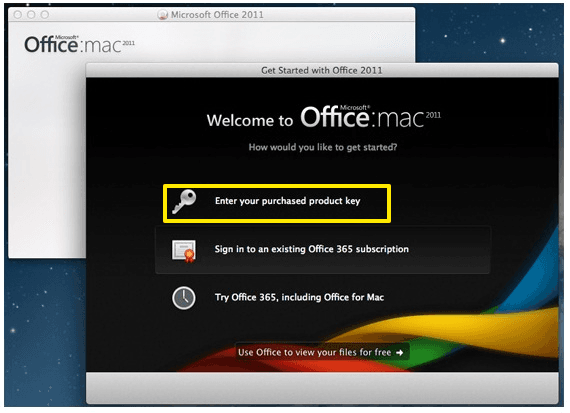Click the Microsoft Office 2011 window title text
Viewport: 570px width, 413px height.
[217, 15]
